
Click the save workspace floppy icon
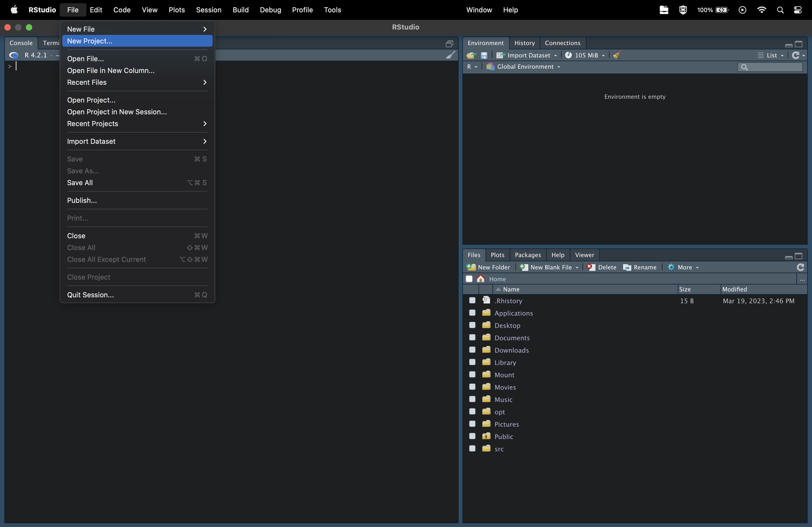(484, 55)
